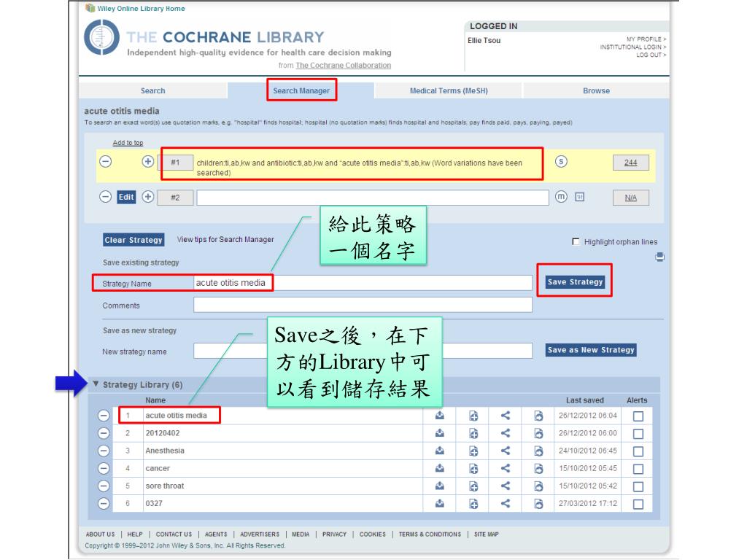Export the Anesthesia strategy icon
The height and width of the screenshot is (560, 747).
[x=538, y=451]
